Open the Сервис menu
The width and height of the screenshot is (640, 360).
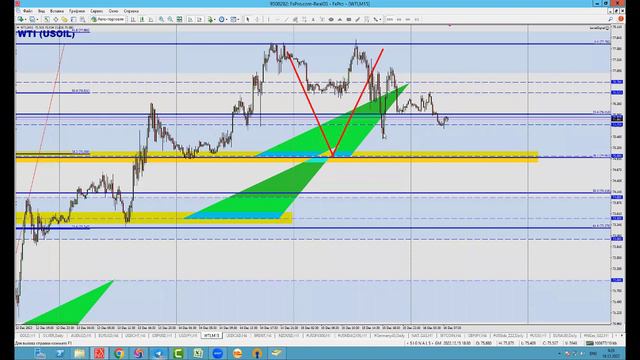(x=96, y=11)
